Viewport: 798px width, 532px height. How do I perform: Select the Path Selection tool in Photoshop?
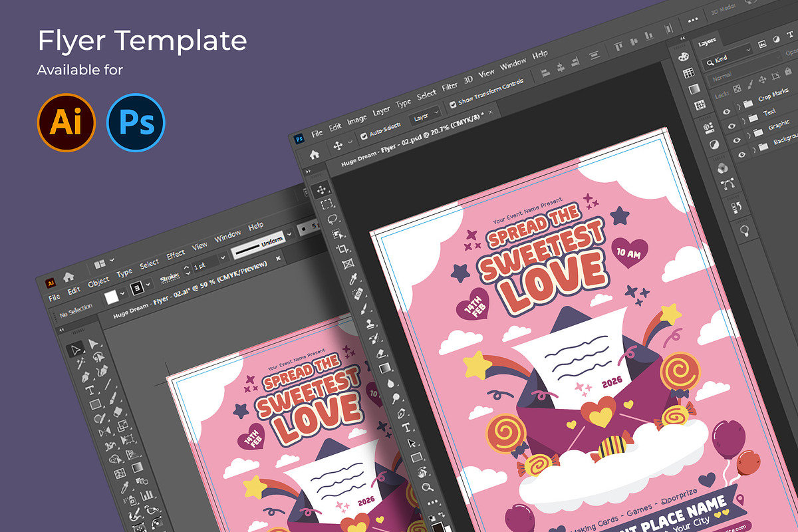point(412,442)
